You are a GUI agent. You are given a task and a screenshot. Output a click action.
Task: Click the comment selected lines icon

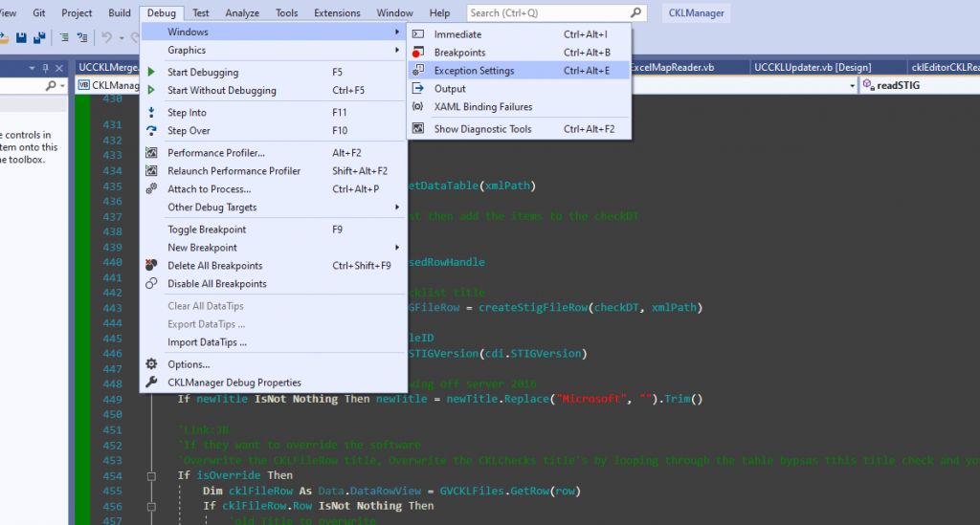(64, 38)
